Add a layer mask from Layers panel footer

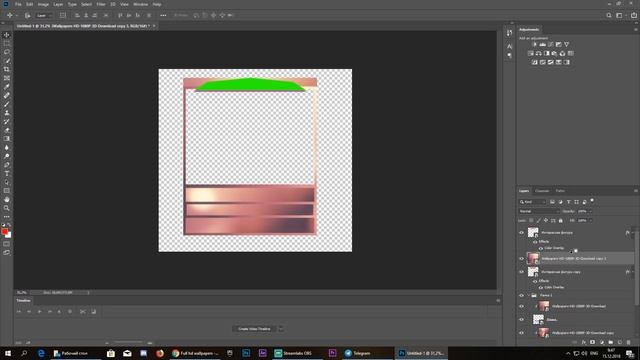tap(593, 342)
